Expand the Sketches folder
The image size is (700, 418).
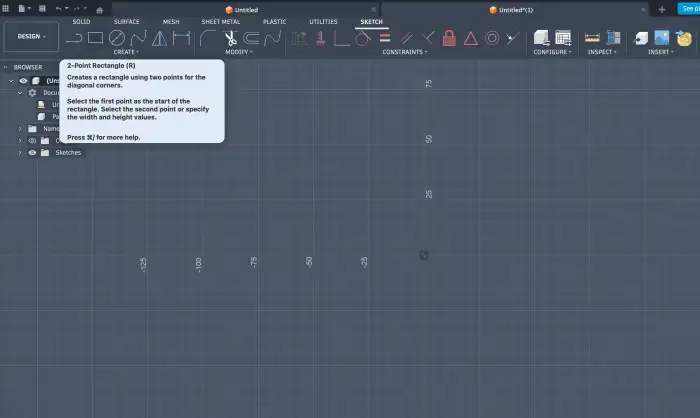[20, 153]
